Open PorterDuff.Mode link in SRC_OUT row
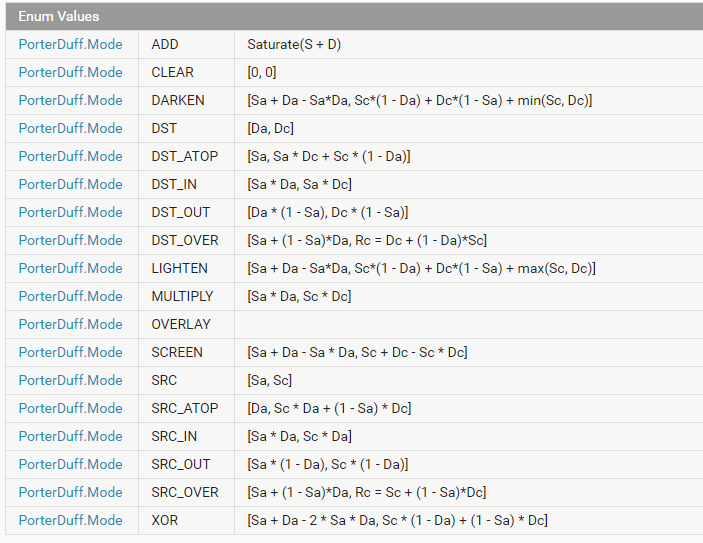The image size is (703, 543). pyautogui.click(x=70, y=464)
